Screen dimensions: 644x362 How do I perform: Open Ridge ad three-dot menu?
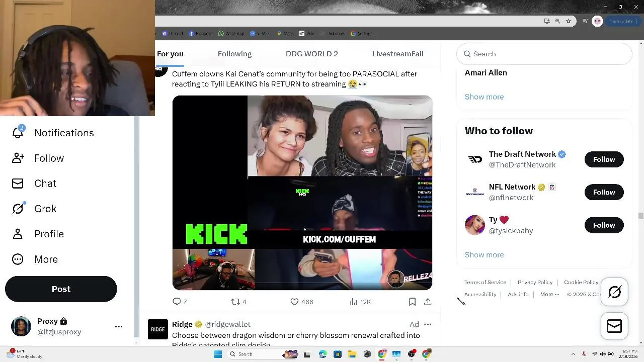tap(428, 324)
